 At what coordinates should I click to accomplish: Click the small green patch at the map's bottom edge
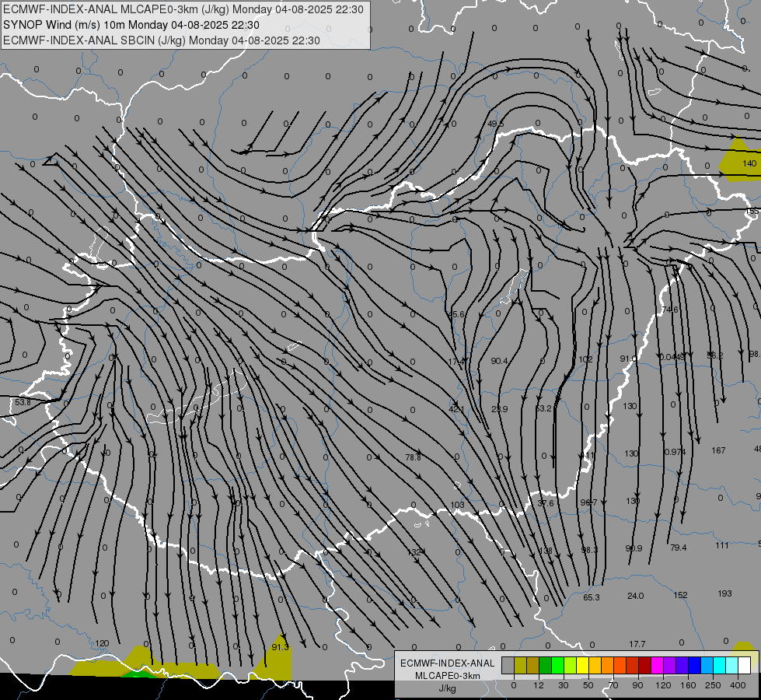click(x=139, y=675)
